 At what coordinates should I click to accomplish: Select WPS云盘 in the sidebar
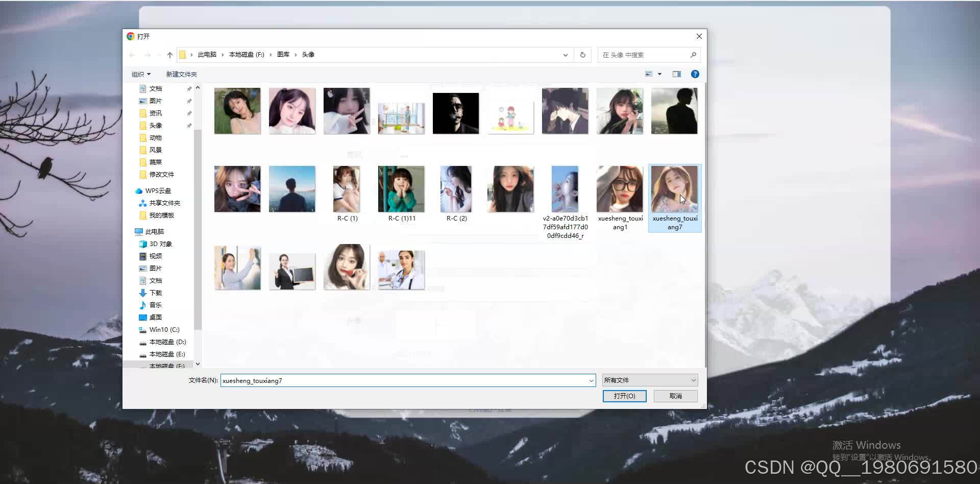(158, 191)
